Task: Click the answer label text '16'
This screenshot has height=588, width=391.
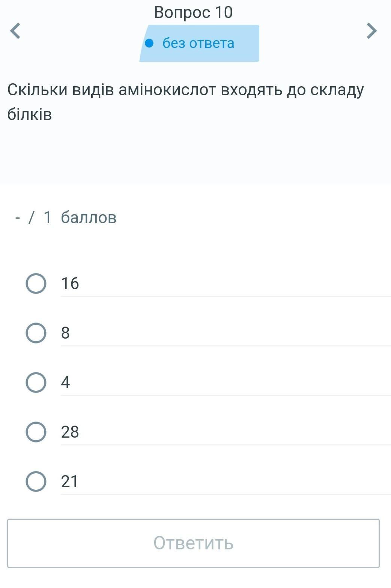Action: coord(70,283)
